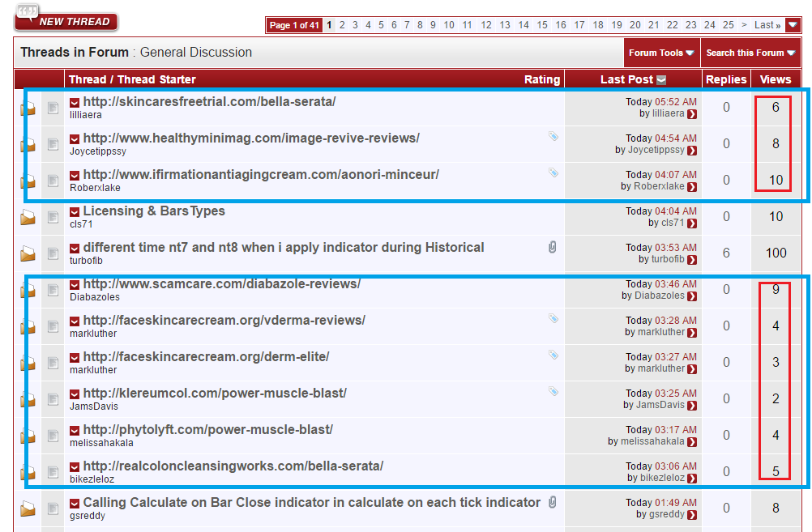Click last poster name markluther at 03:28 AM
The width and height of the screenshot is (812, 532).
coord(661,332)
